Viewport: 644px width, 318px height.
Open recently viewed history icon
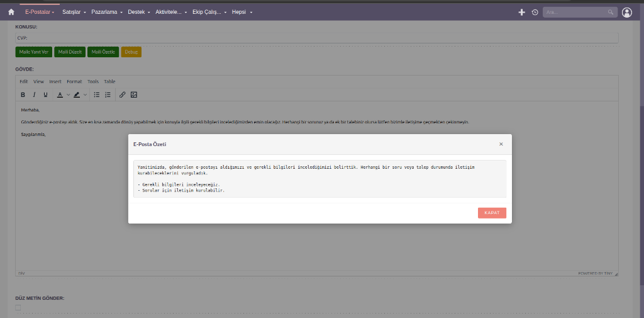pos(535,13)
